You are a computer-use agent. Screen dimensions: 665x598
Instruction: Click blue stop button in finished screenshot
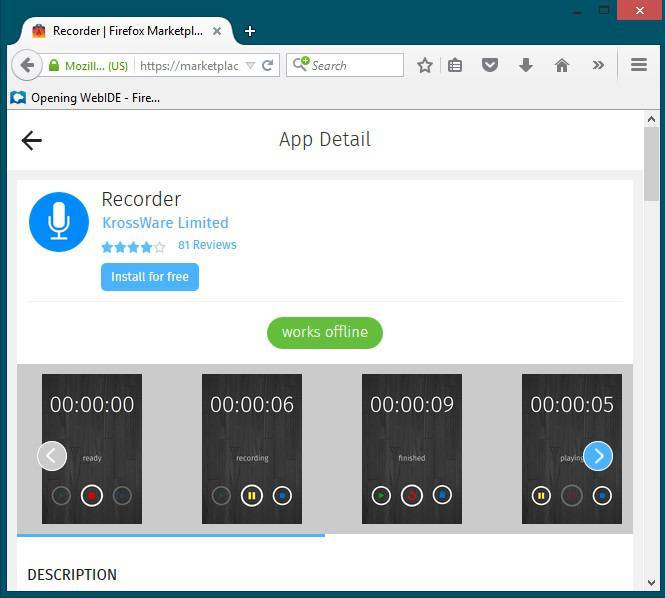(x=442, y=495)
